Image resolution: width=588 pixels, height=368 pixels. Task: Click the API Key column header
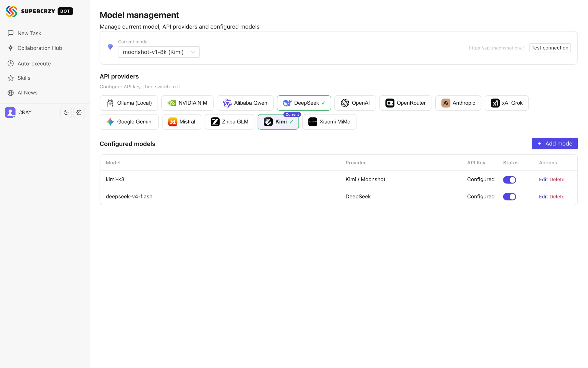tap(476, 163)
